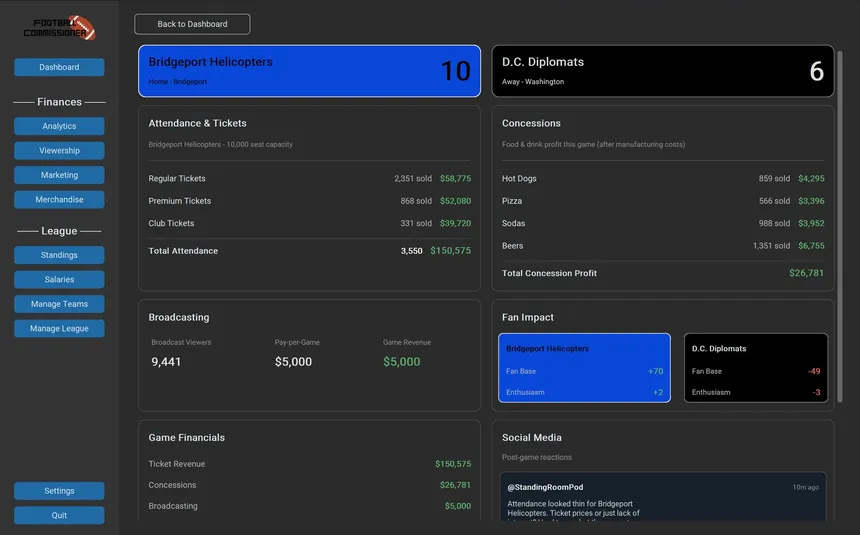
Task: Click the Concessions panel heading
Action: click(531, 123)
